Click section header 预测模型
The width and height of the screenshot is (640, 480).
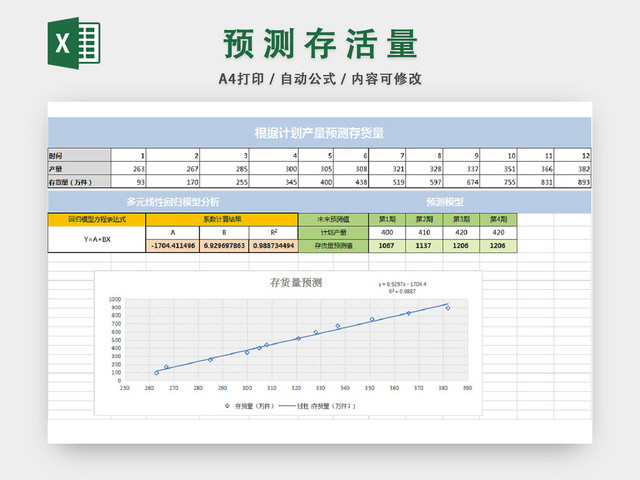coord(444,202)
